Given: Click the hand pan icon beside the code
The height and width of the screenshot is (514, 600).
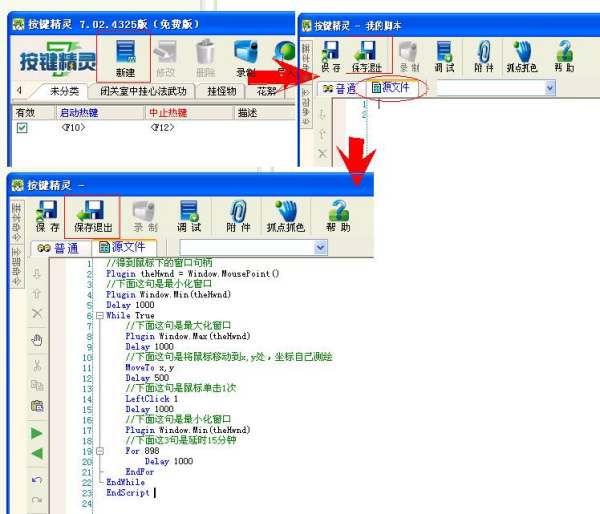Looking at the screenshot, I should (x=37, y=339).
